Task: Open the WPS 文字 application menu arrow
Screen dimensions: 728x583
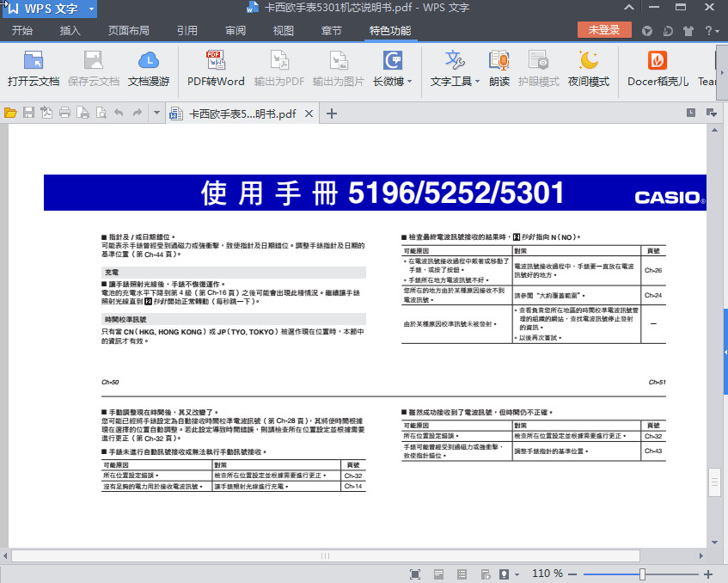Action: point(91,9)
